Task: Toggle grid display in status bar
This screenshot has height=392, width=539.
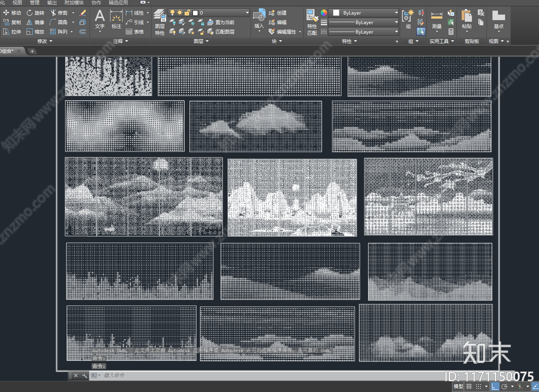Action: [x=469, y=386]
